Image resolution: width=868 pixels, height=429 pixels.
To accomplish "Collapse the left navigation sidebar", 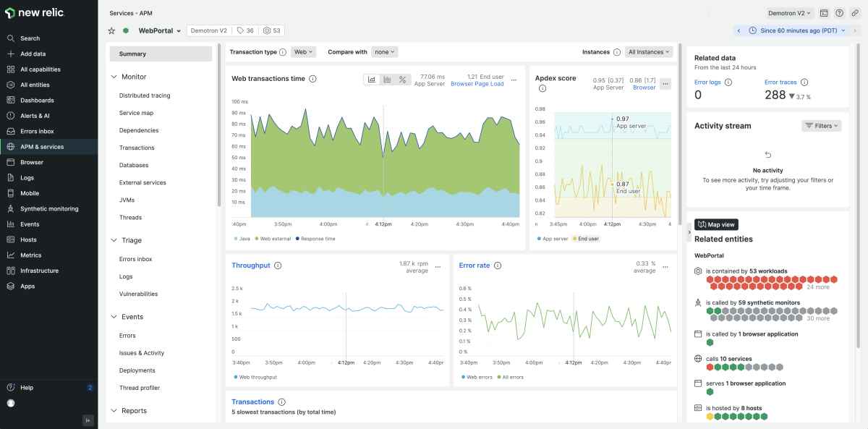I will (88, 420).
